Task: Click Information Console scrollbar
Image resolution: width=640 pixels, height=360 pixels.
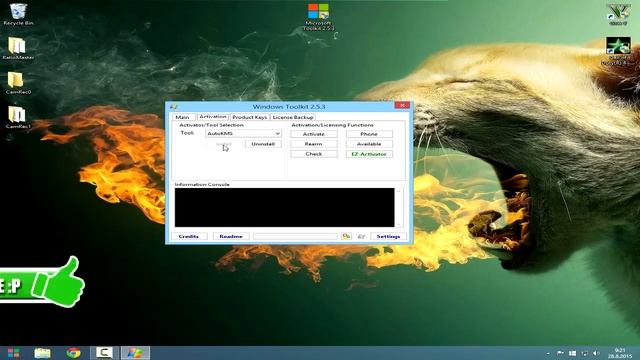Action: point(399,207)
